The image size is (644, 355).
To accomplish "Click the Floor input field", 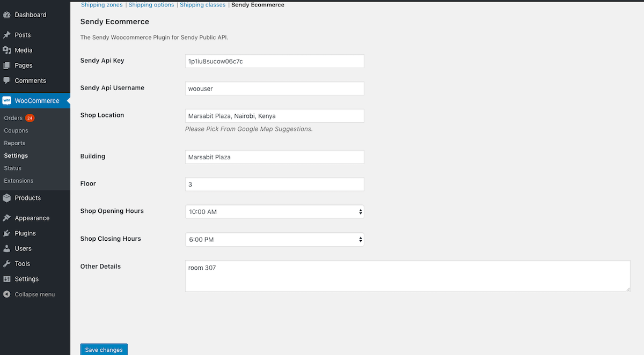I will [x=274, y=184].
